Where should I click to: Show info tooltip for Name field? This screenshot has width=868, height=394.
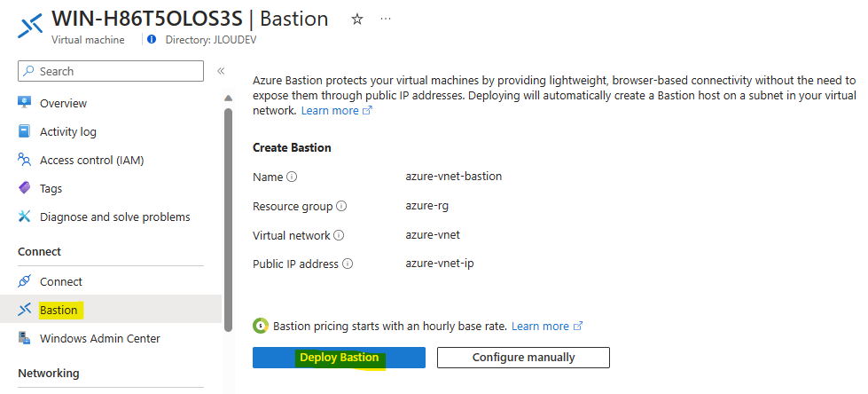(x=293, y=177)
